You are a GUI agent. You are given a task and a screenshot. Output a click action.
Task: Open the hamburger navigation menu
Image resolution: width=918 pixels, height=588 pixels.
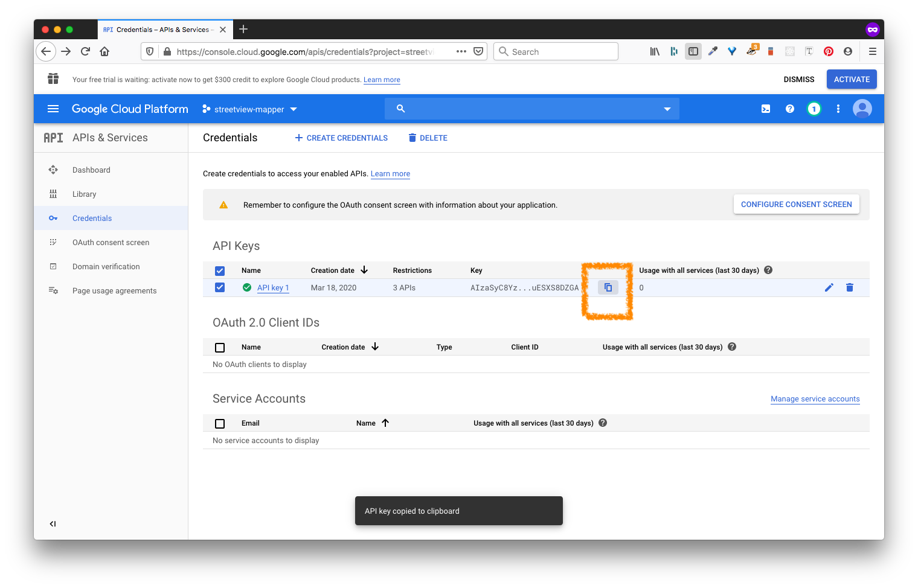(x=53, y=109)
